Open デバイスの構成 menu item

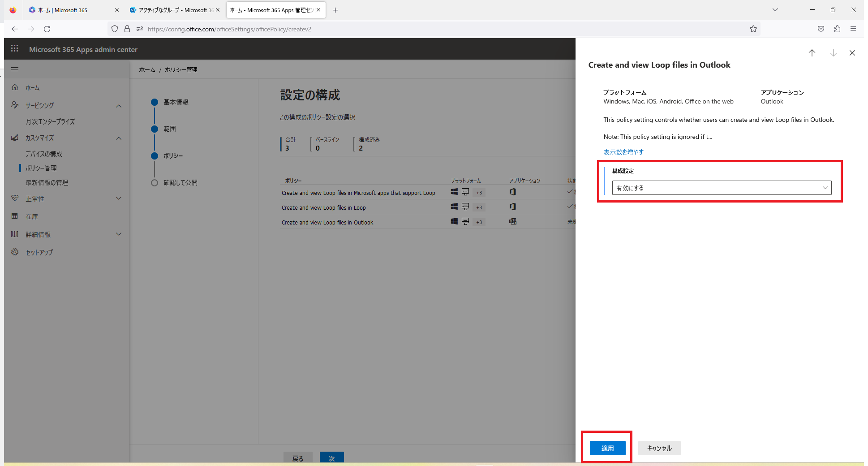pyautogui.click(x=44, y=154)
